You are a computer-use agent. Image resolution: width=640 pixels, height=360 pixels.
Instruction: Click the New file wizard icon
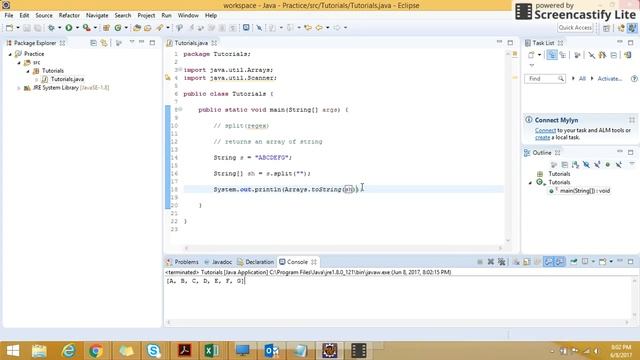click(x=9, y=28)
